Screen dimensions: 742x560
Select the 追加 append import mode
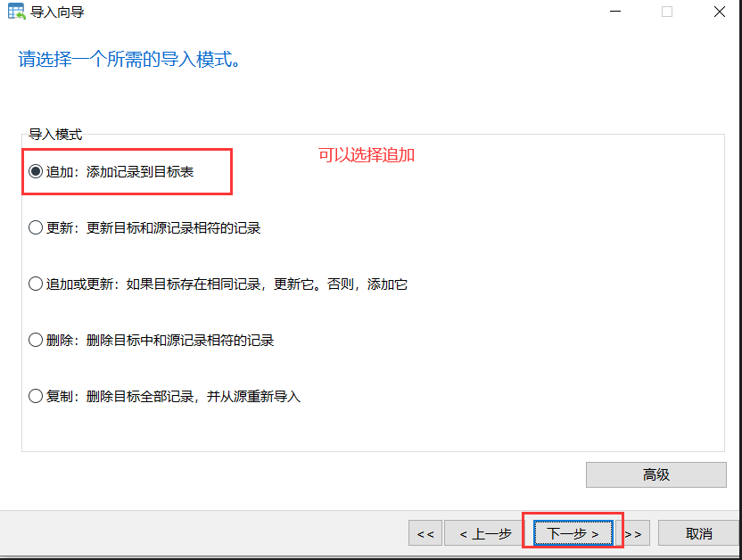point(36,171)
